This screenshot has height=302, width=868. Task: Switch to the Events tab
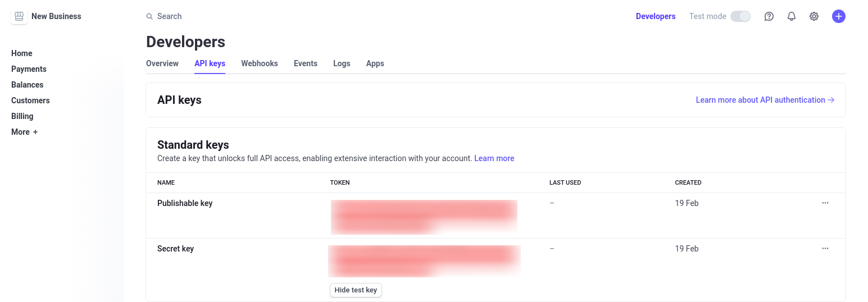pos(306,63)
